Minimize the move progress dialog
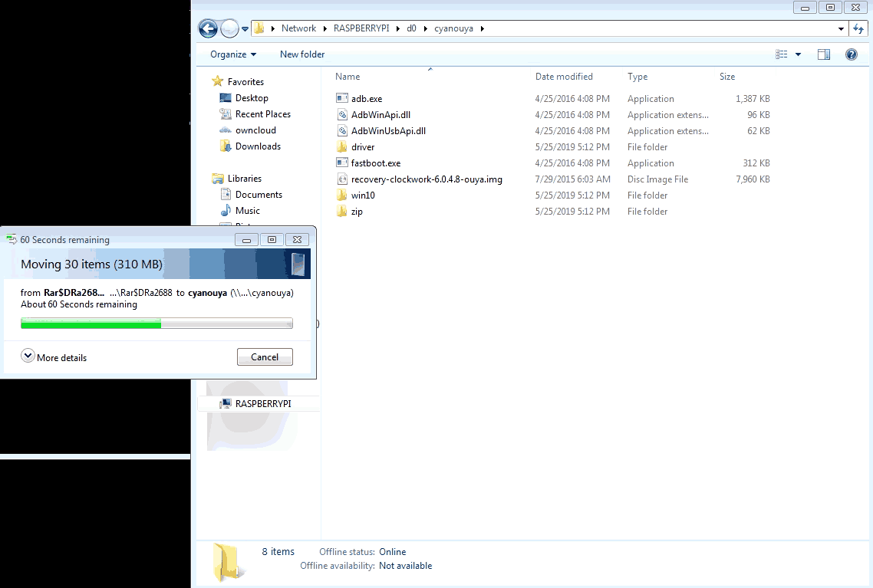Viewport: 873px width, 588px height. point(246,240)
